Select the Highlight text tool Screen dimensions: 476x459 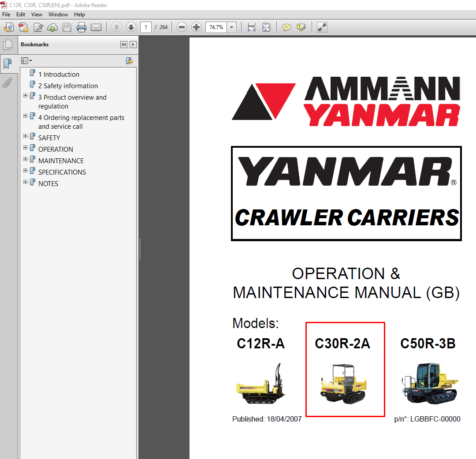tap(301, 27)
